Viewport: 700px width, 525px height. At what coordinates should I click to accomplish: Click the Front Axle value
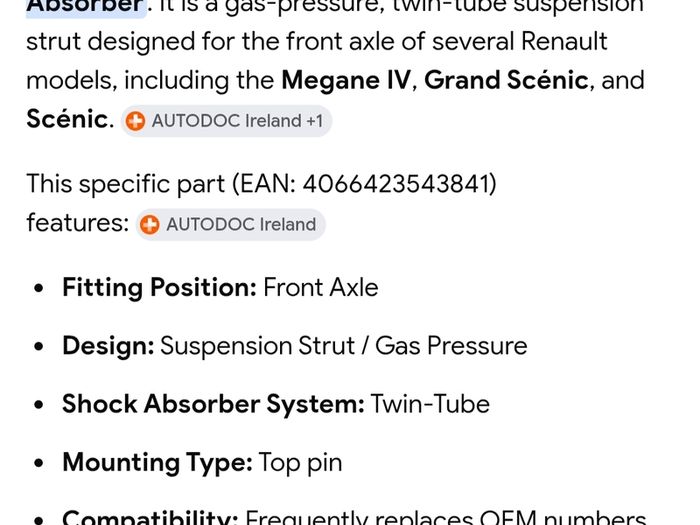[x=321, y=287]
